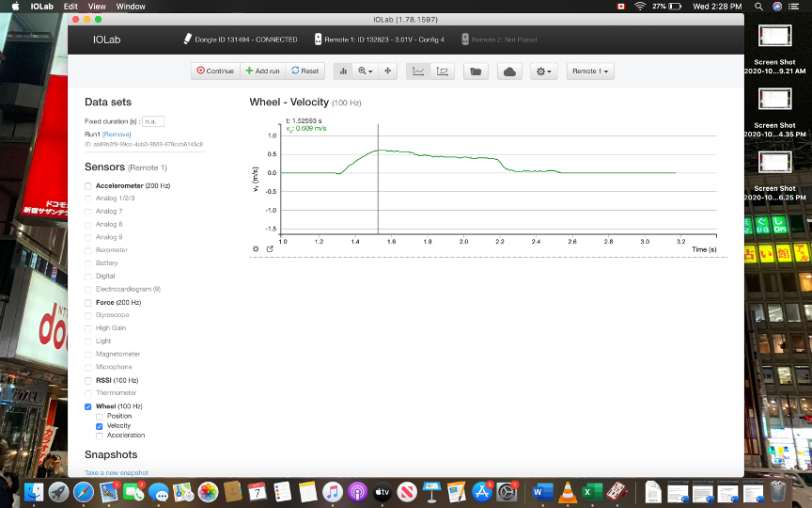812x508 pixels.
Task: Open saved data folder icon
Action: click(x=476, y=71)
